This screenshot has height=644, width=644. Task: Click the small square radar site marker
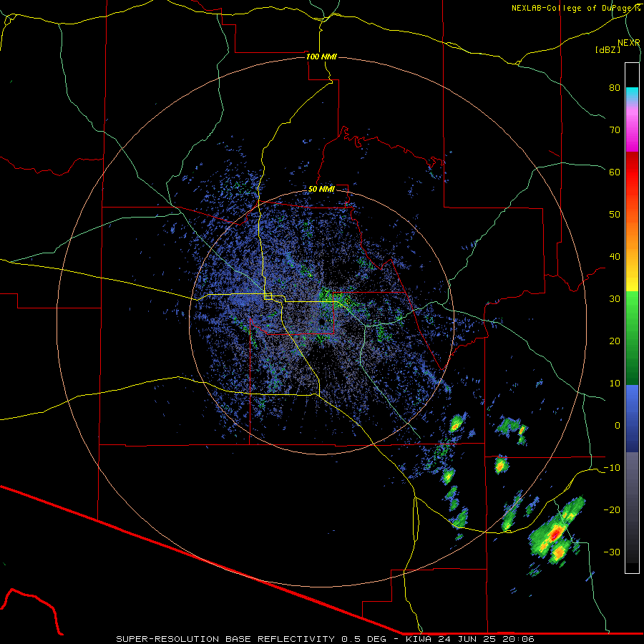point(268,296)
